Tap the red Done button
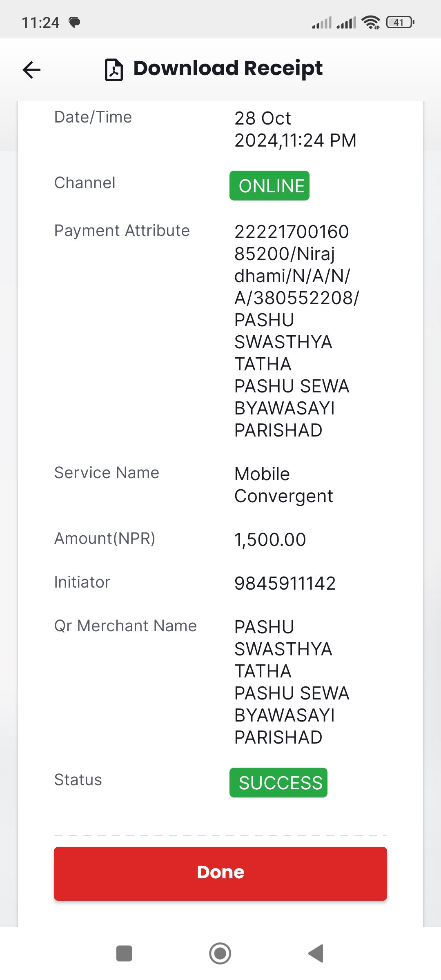The image size is (441, 980). point(220,873)
